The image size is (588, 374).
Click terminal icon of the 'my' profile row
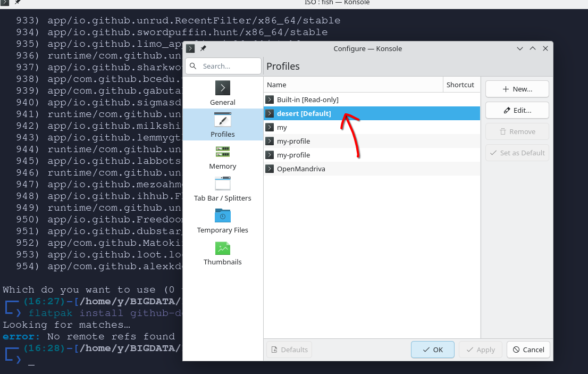tap(270, 127)
